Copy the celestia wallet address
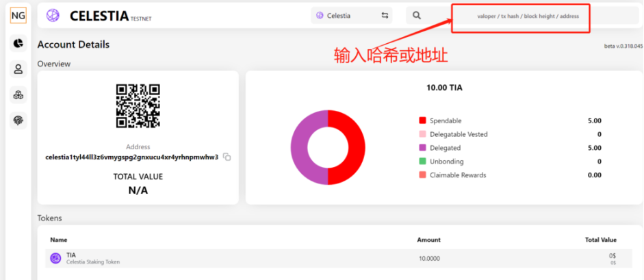Viewport: 644px width, 280px height. coord(227,157)
